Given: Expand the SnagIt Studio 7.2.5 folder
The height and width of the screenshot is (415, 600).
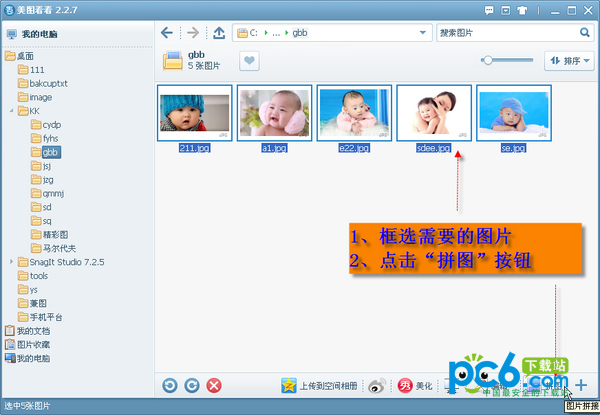Looking at the screenshot, I should 10,262.
